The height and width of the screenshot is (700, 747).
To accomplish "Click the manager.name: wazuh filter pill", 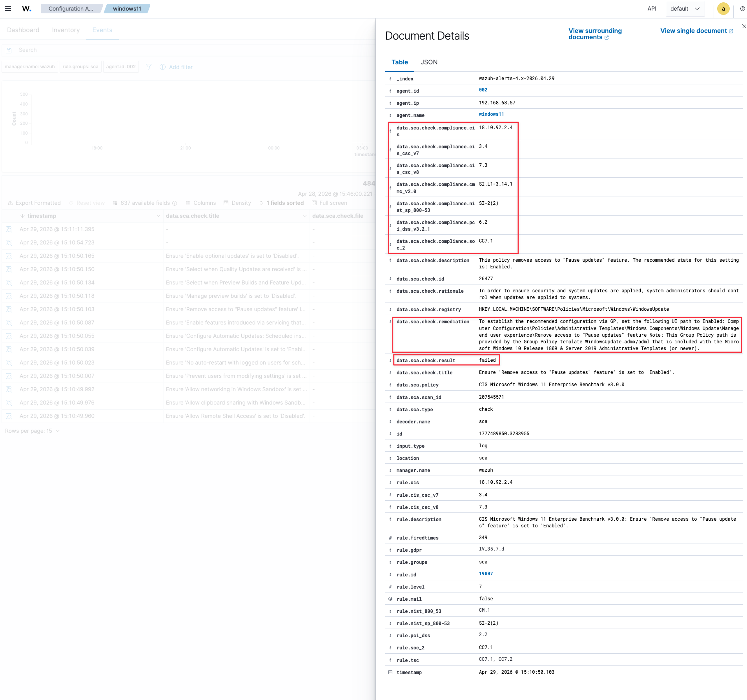I will point(30,67).
